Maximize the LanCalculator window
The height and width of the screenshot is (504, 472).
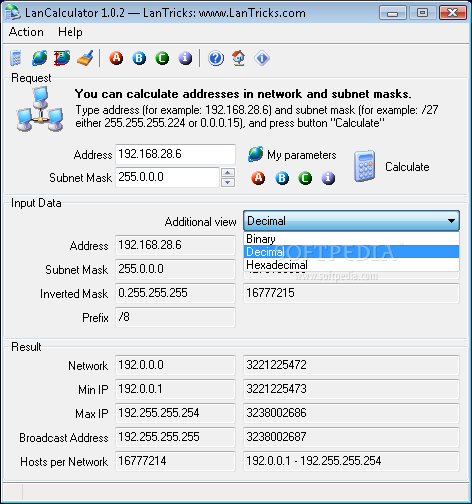(422, 13)
